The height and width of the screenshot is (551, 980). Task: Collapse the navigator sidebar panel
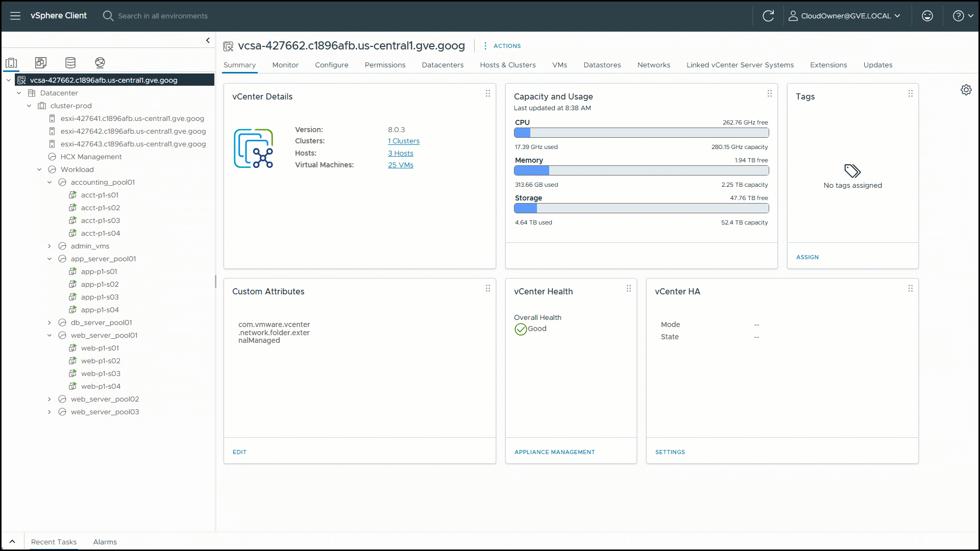click(x=208, y=40)
